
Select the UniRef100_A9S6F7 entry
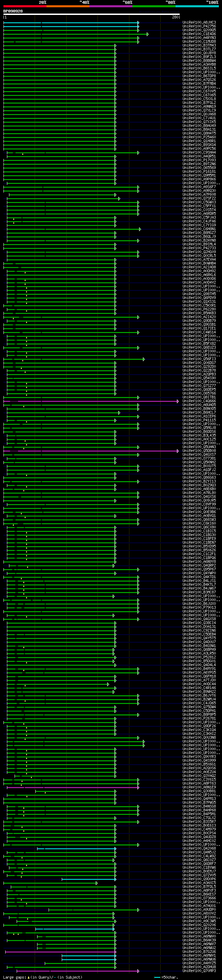coord(199,187)
